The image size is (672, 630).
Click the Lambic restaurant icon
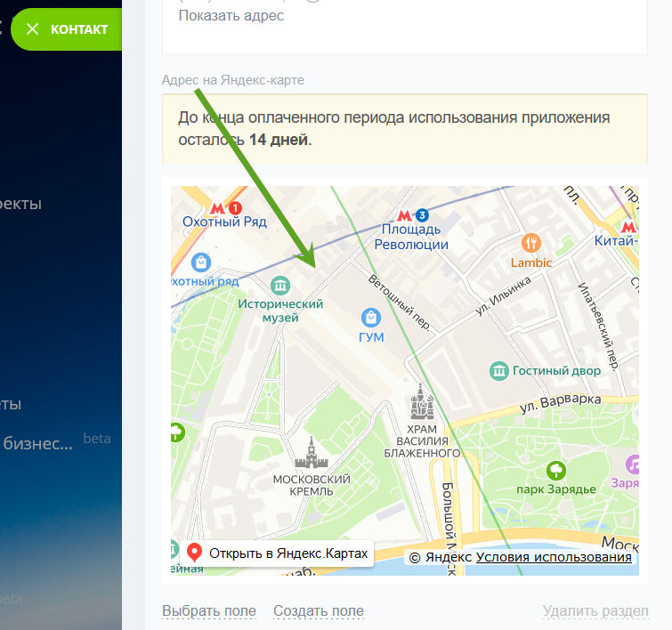(x=531, y=244)
